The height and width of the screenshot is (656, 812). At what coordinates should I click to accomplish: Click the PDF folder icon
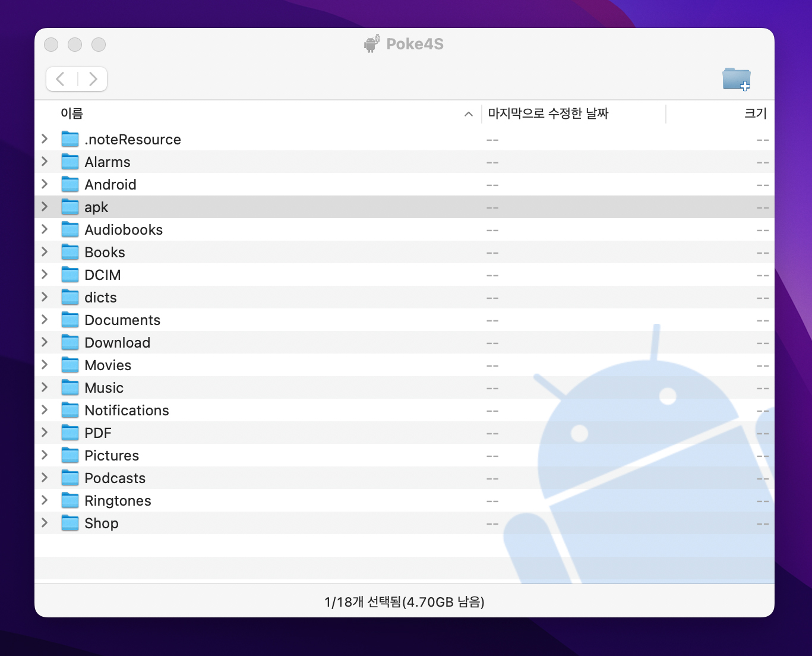click(70, 433)
